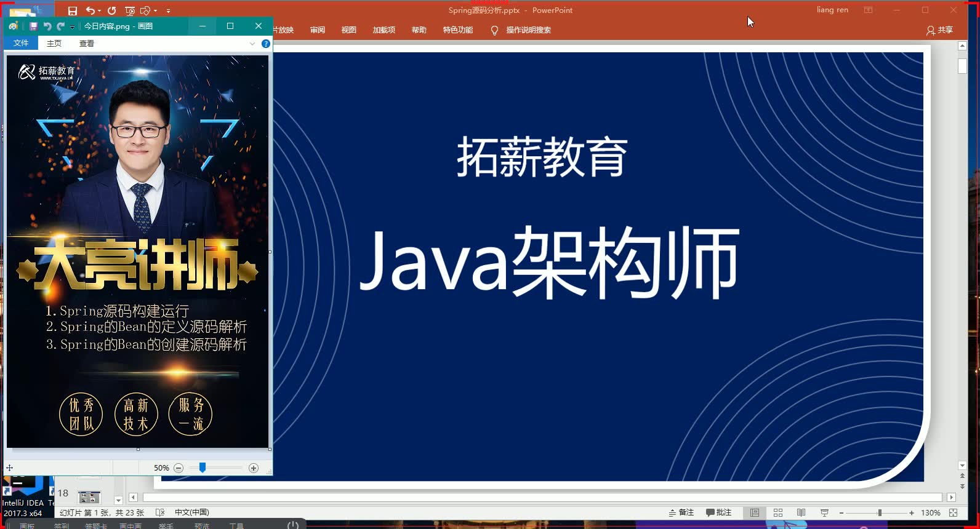Switch to Slide Sorter view
This screenshot has width=980, height=529.
tap(778, 512)
